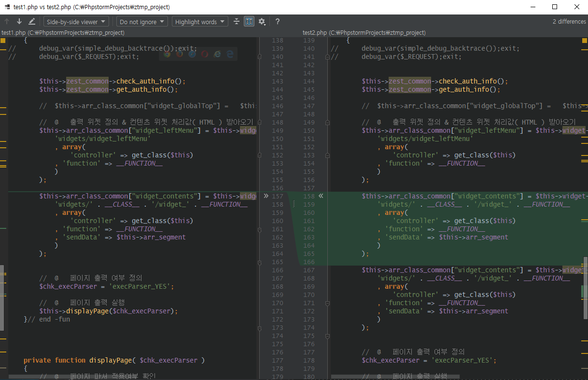Image resolution: width=588 pixels, height=380 pixels.
Task: Toggle collapse unchanged fragments
Action: tap(237, 22)
